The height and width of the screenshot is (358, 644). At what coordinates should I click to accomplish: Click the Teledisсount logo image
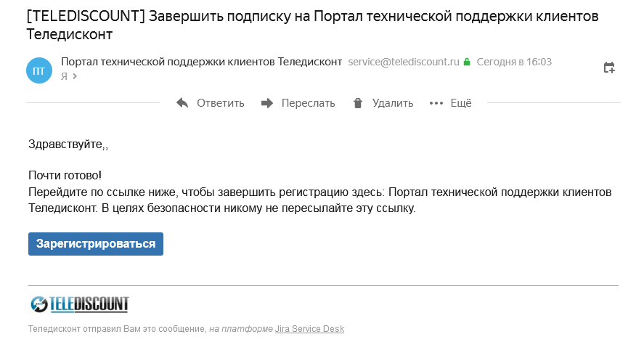[80, 304]
